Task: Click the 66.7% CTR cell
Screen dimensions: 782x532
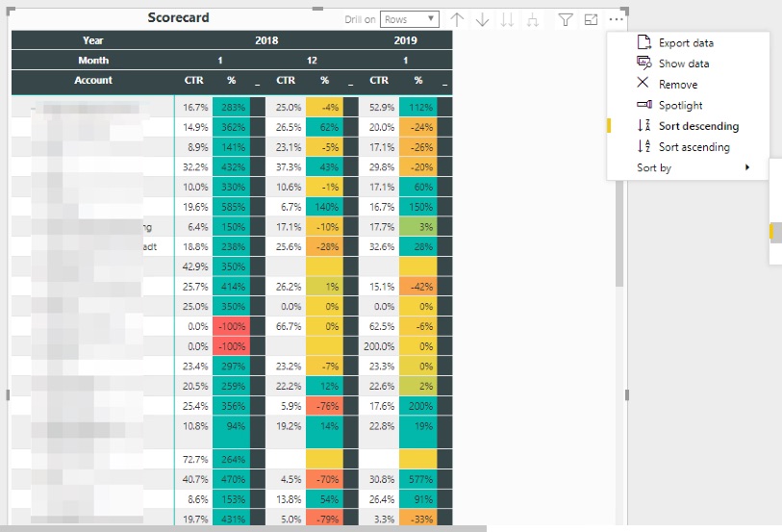Action: click(286, 326)
